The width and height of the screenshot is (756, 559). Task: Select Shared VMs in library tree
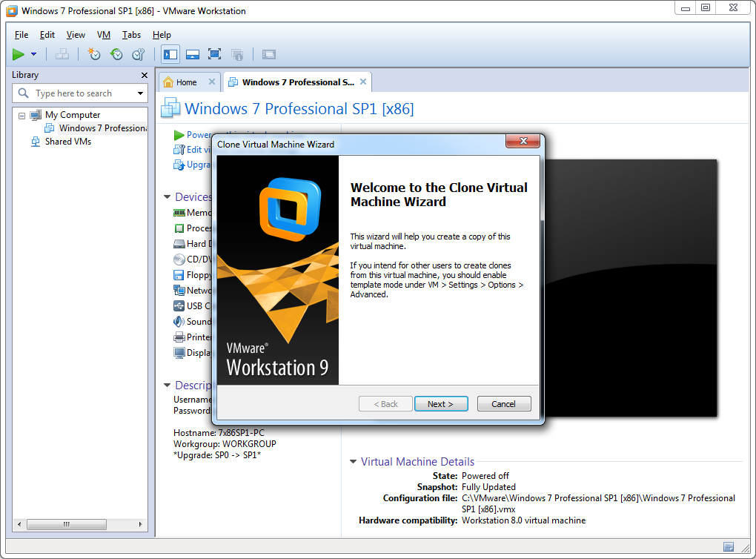coord(67,142)
